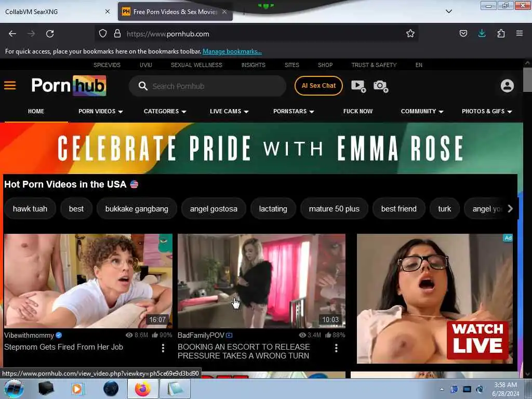
Task: Open the Vibewithmommy channel link
Action: [29, 335]
